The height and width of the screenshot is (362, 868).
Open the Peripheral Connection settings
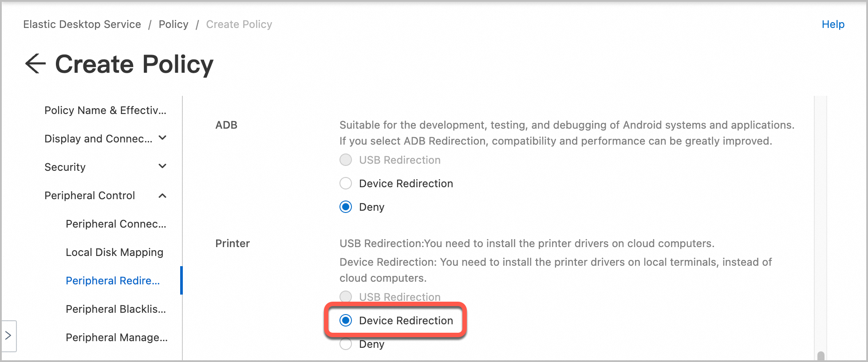click(x=116, y=224)
